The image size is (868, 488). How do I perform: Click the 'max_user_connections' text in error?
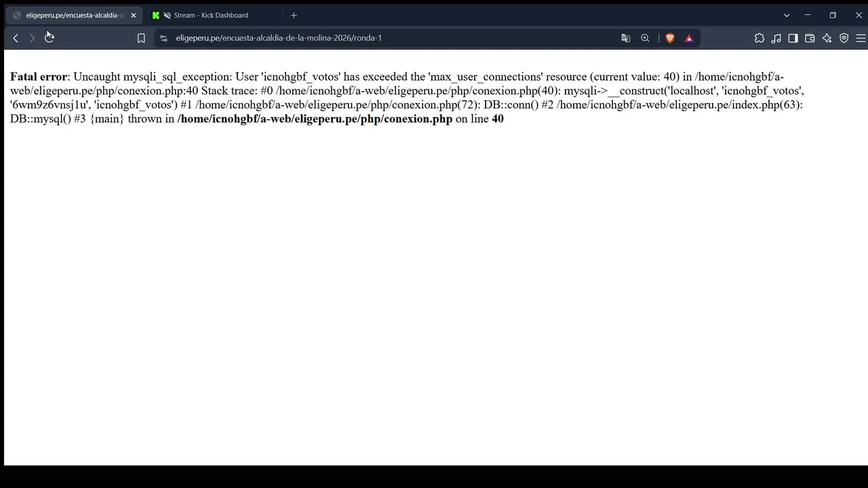(x=486, y=77)
